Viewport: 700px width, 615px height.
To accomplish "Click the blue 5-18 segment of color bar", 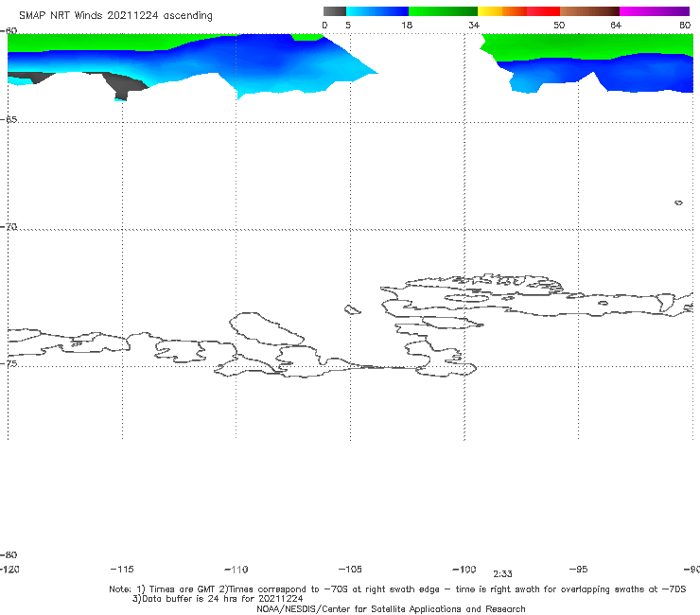I will pyautogui.click(x=377, y=11).
